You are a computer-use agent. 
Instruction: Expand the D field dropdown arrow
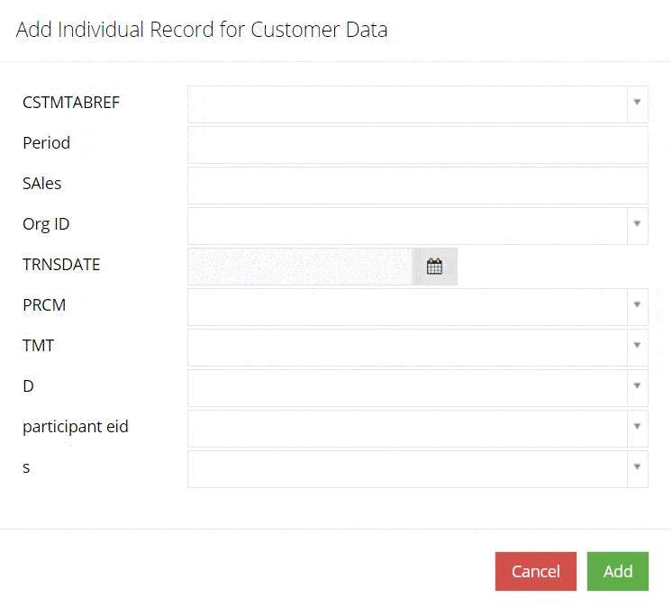pos(637,385)
